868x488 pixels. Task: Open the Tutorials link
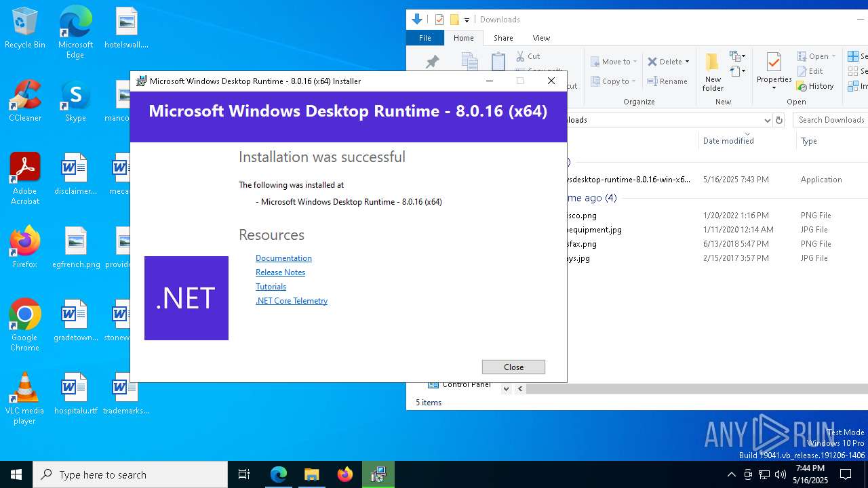(271, 287)
